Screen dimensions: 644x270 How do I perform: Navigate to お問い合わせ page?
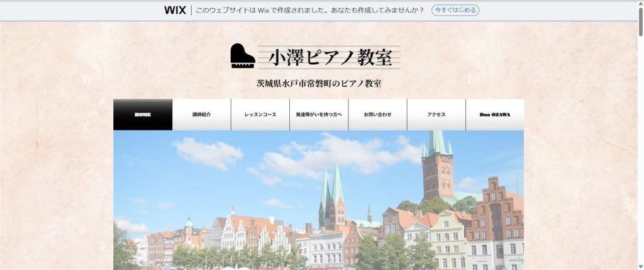[377, 115]
